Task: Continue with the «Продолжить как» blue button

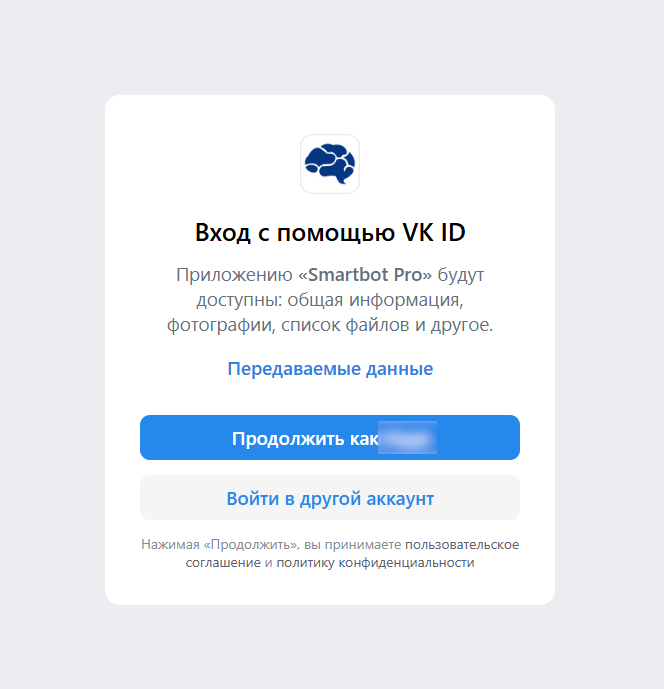Action: [330, 438]
